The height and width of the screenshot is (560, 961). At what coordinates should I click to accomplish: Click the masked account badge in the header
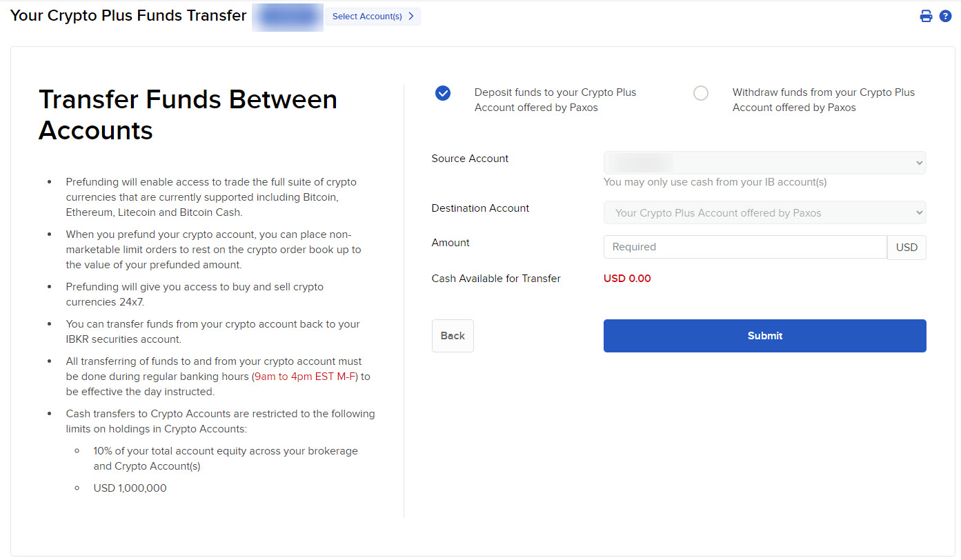click(288, 17)
